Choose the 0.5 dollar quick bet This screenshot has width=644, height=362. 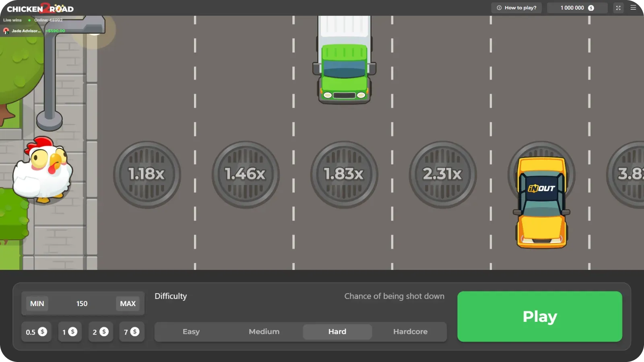pyautogui.click(x=36, y=332)
